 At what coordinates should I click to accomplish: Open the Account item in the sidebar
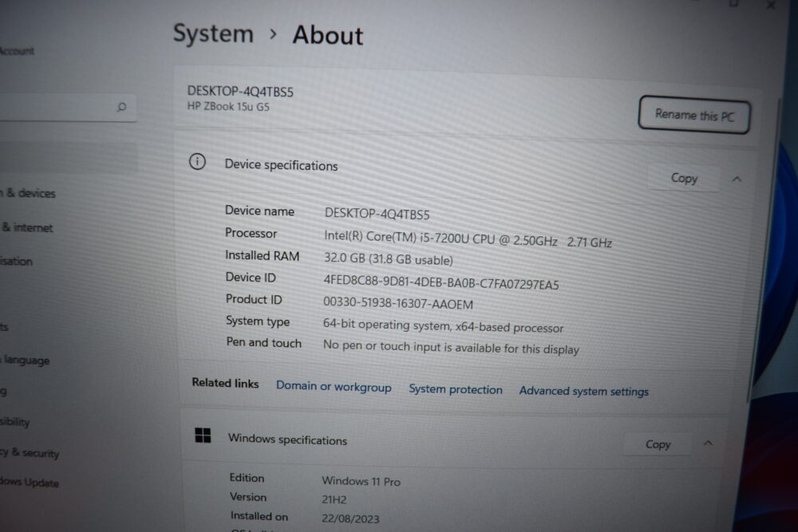17,51
